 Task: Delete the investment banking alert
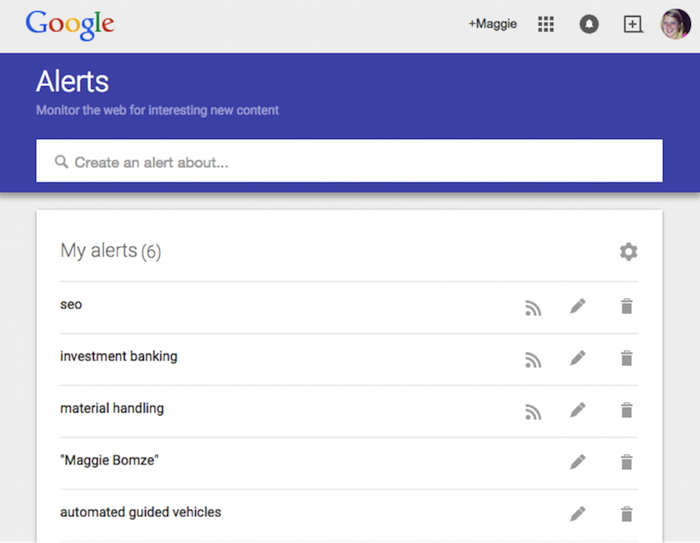(626, 358)
